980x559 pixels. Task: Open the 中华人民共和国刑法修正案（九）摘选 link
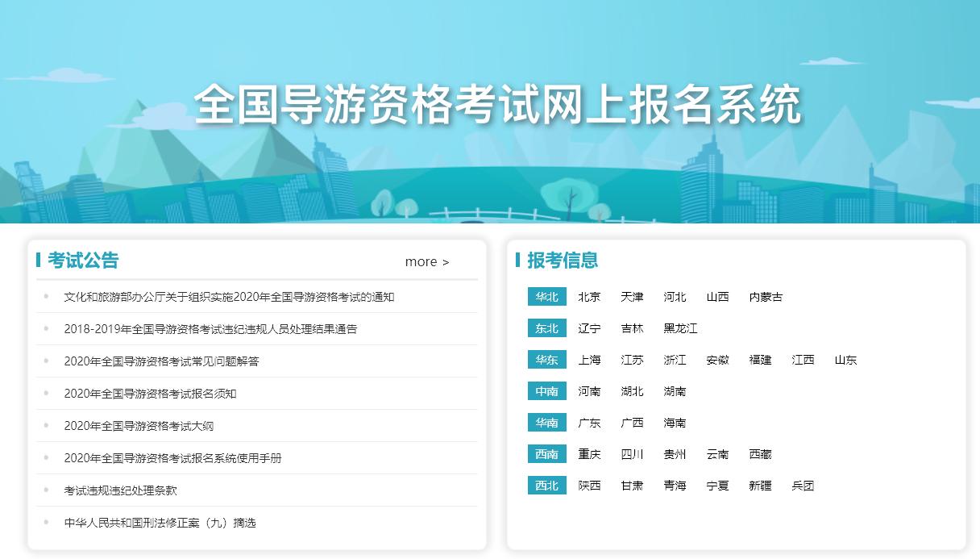pyautogui.click(x=160, y=523)
